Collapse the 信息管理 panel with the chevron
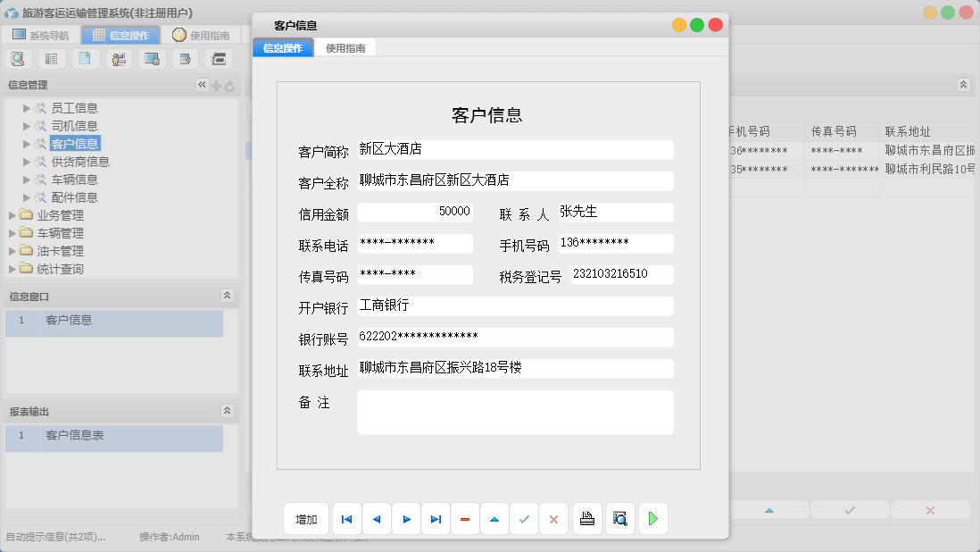 [x=201, y=84]
